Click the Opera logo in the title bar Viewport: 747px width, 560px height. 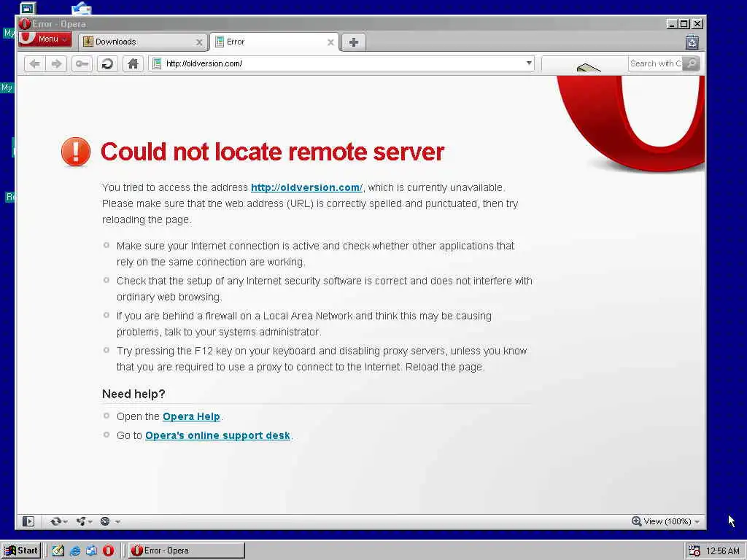click(25, 24)
